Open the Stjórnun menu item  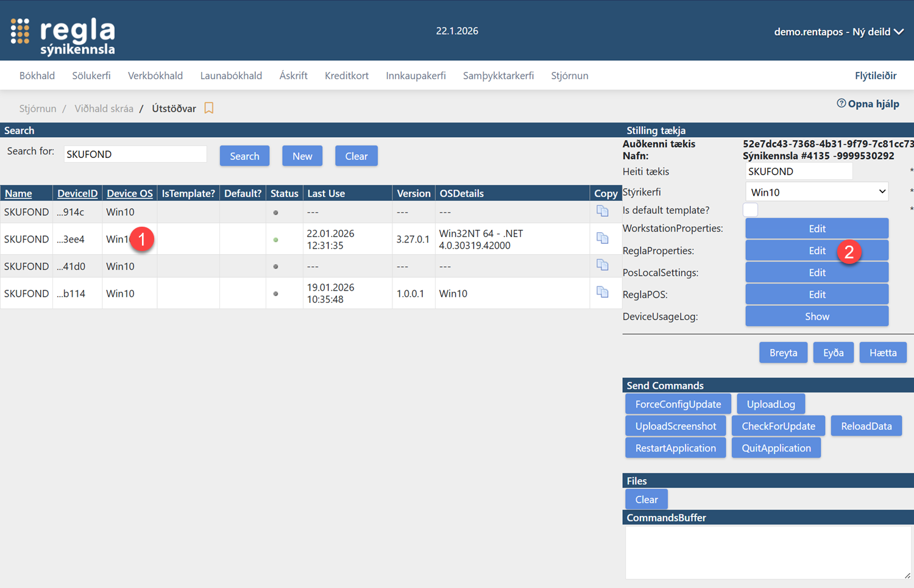coord(569,76)
